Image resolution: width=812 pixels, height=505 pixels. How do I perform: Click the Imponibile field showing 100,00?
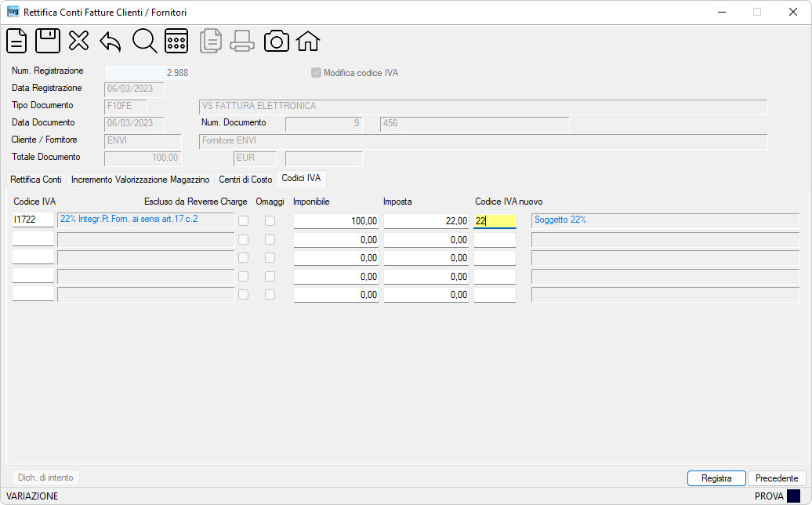coord(336,221)
